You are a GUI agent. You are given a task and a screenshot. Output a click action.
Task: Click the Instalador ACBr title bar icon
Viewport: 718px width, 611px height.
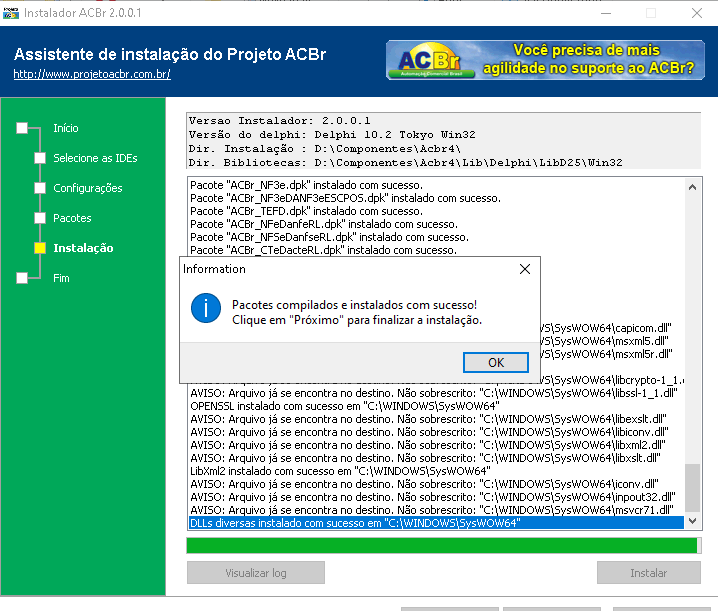click(11, 13)
